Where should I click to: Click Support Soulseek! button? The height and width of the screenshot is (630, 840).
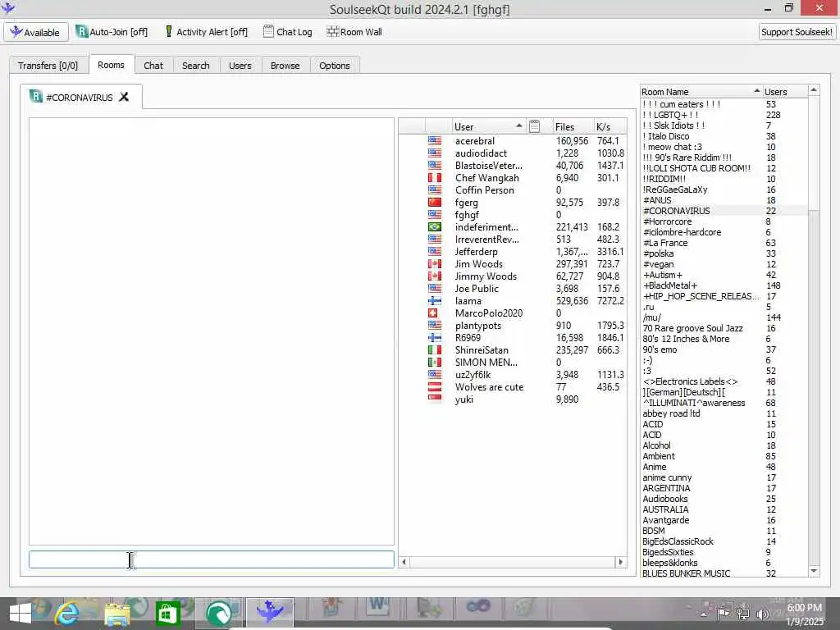pyautogui.click(x=797, y=32)
